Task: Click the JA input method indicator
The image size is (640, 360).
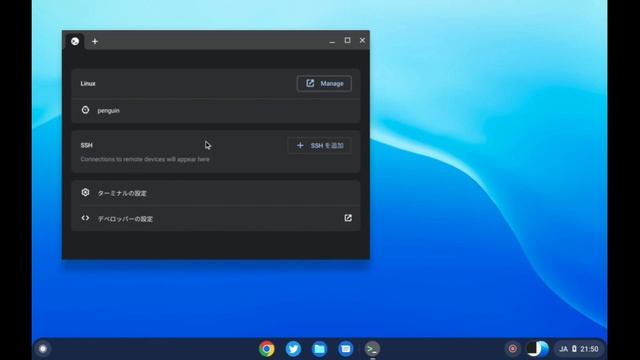Action: point(563,349)
